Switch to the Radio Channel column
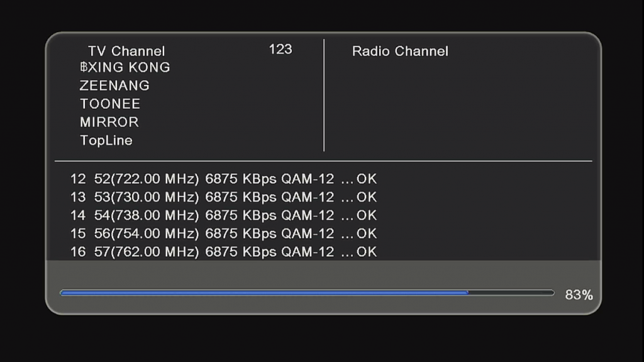644x362 pixels. (x=400, y=51)
